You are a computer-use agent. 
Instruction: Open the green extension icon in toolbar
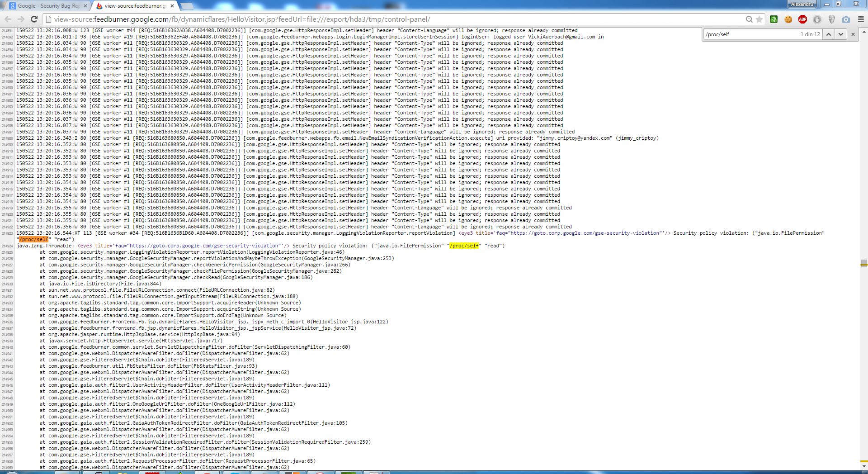pos(774,19)
